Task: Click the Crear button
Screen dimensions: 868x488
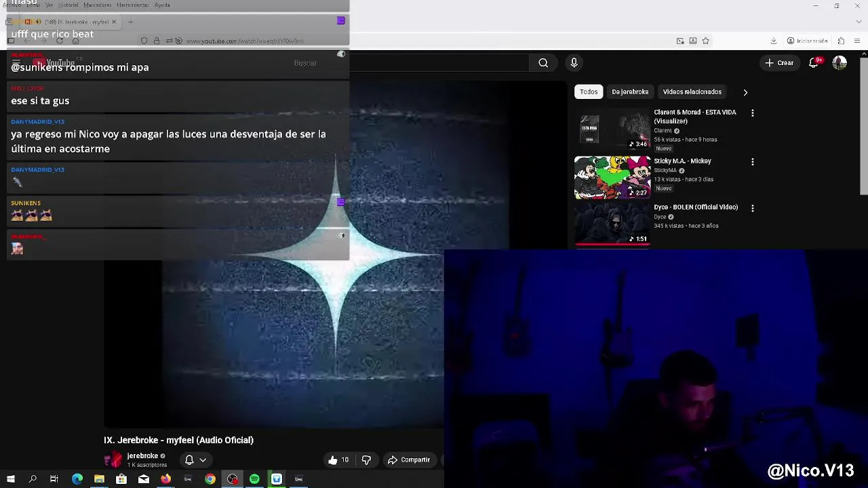Action: click(x=779, y=63)
